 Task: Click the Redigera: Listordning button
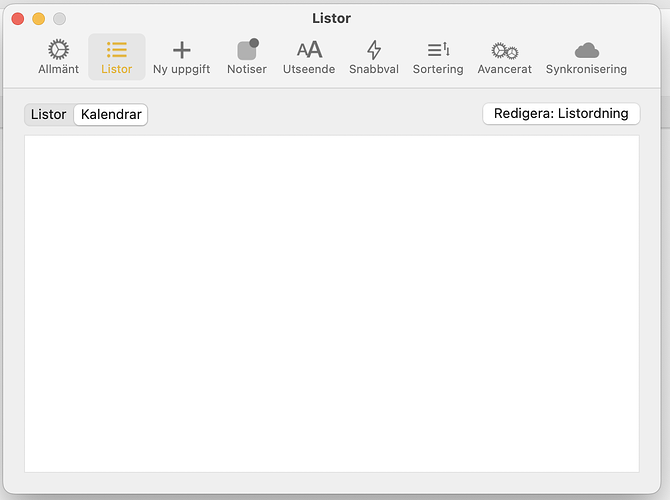point(561,114)
